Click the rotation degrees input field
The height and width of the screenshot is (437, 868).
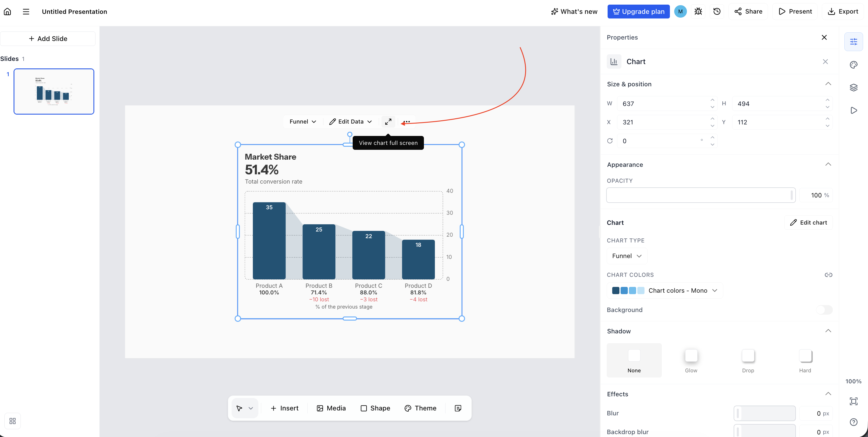[667, 141]
